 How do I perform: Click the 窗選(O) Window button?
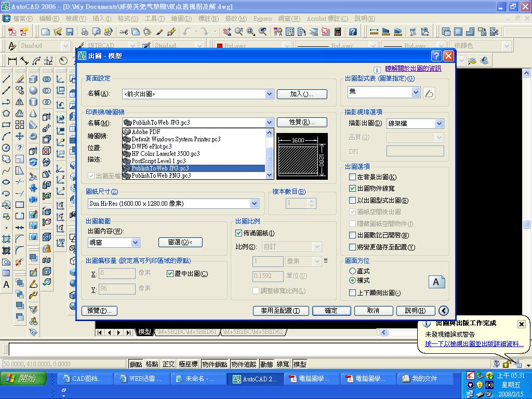pyautogui.click(x=180, y=242)
